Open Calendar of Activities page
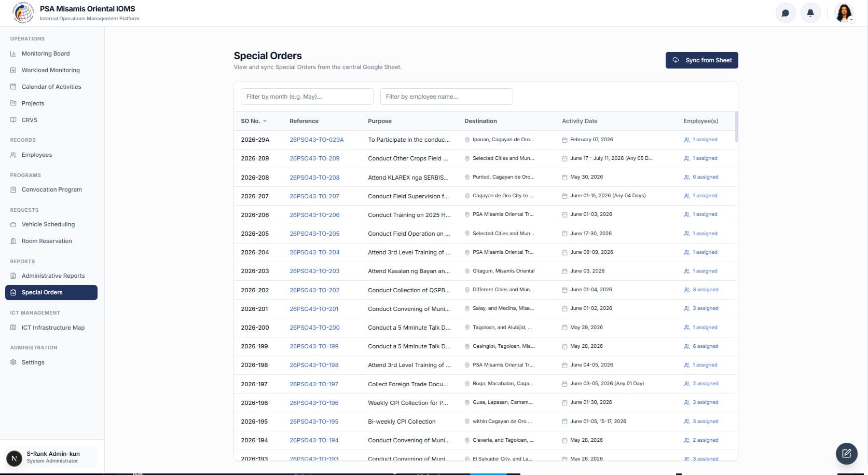The width and height of the screenshot is (868, 475). tap(51, 87)
